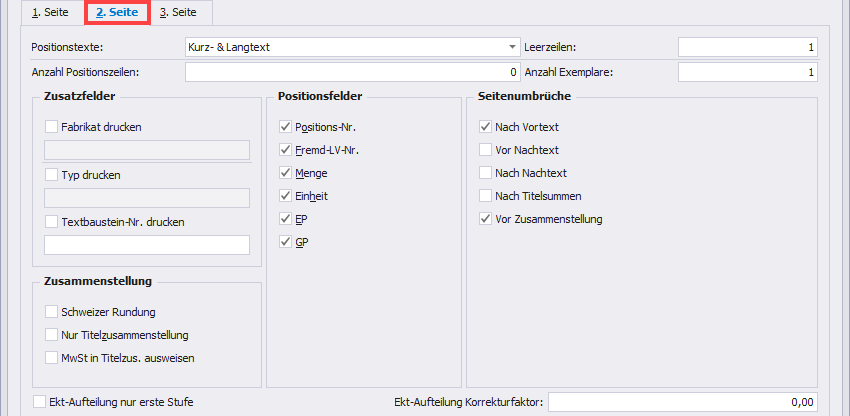850x416 pixels.
Task: Uncheck the Positions-Nr. checkbox
Action: coord(287,127)
